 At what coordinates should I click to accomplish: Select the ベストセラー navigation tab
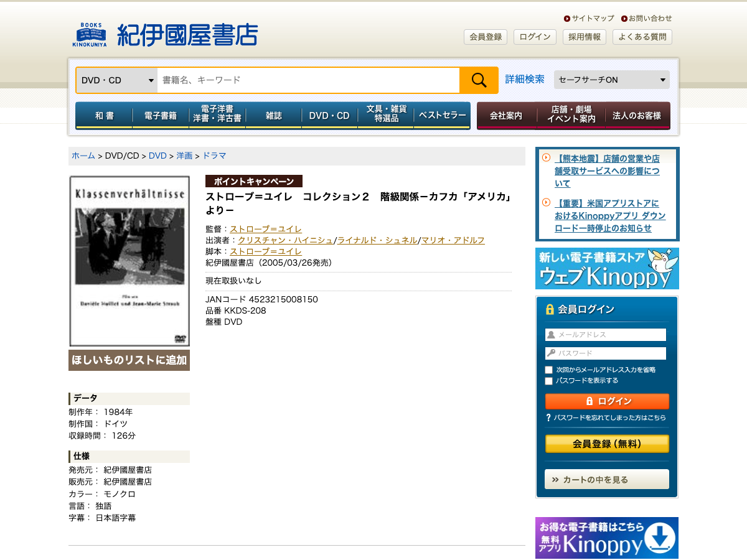(442, 116)
